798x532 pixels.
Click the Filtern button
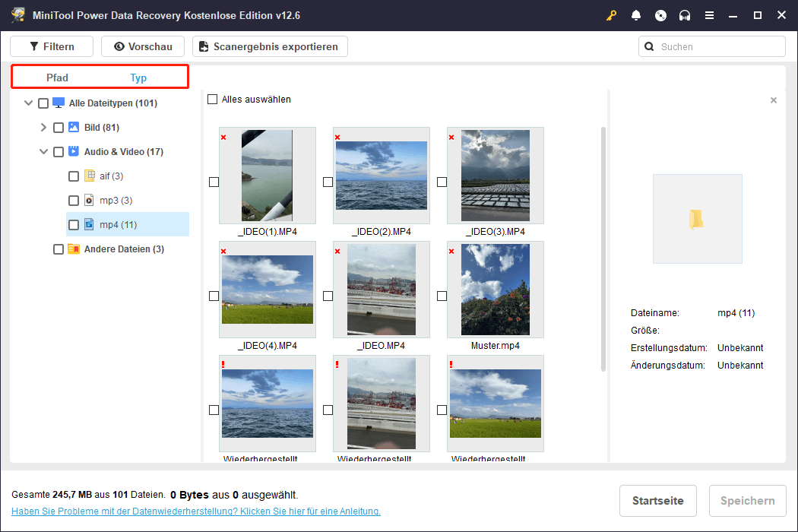pyautogui.click(x=52, y=46)
